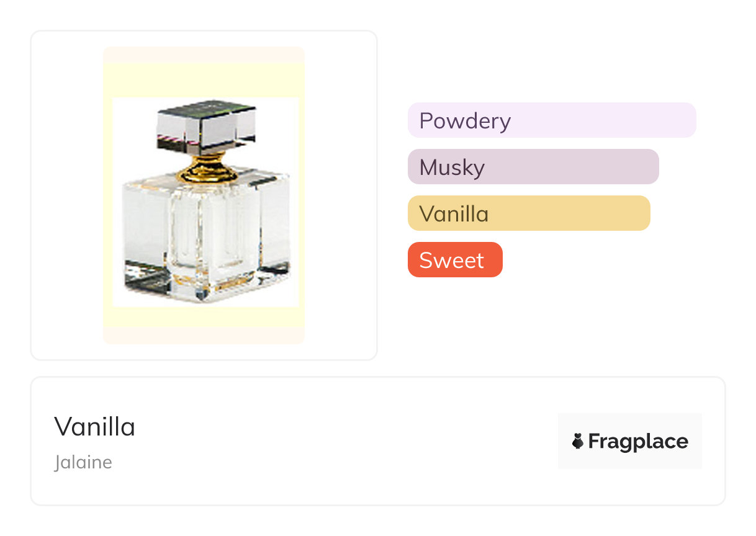Image resolution: width=756 pixels, height=536 pixels.
Task: Click the pale yellow frame below the bottle
Action: click(204, 317)
